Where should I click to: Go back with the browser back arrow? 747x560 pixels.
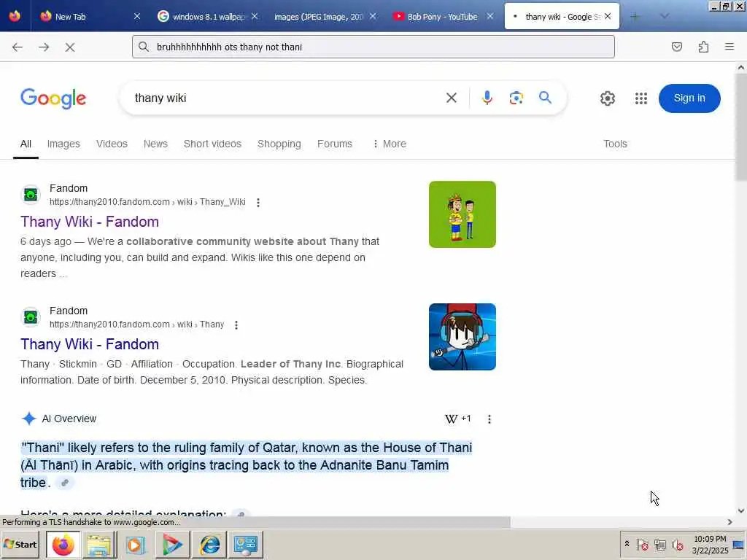[x=18, y=47]
